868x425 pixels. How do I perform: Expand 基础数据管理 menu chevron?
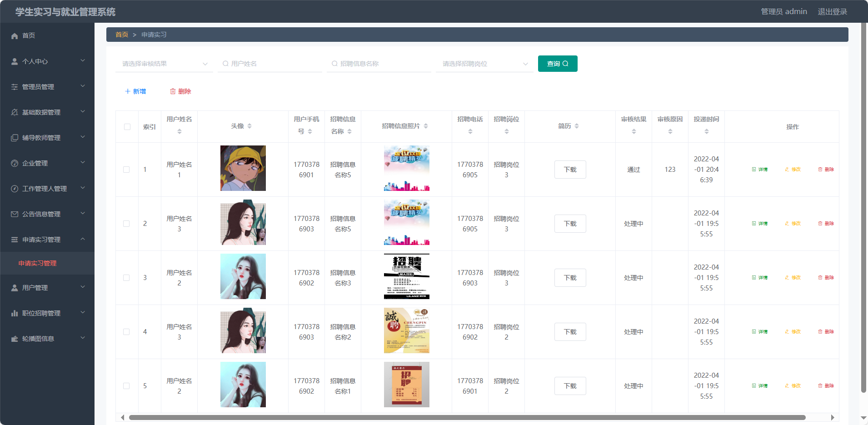tap(83, 111)
